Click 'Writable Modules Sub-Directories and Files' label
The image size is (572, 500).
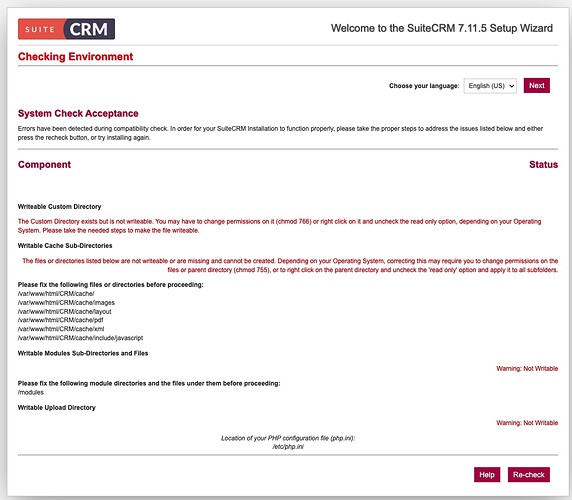coord(83,353)
